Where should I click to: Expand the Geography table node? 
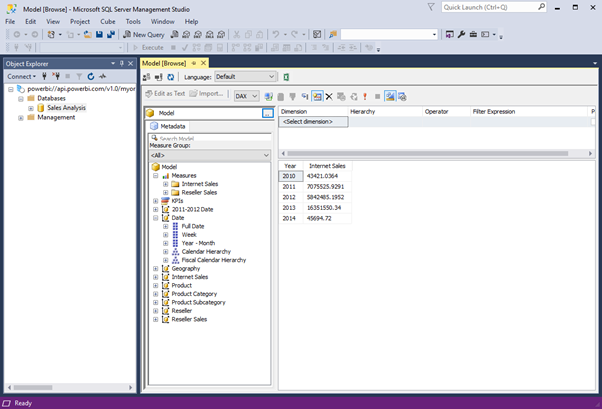click(155, 268)
